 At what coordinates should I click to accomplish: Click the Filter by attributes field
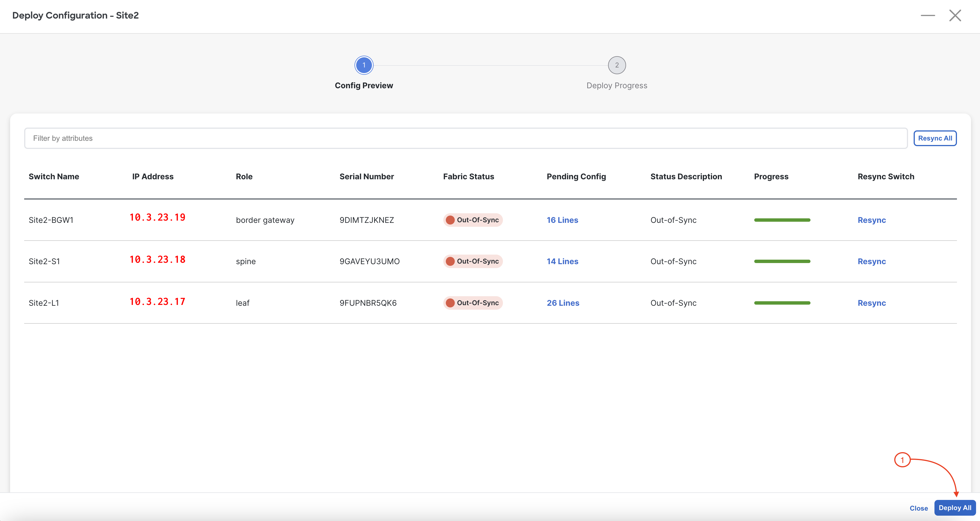tap(465, 138)
